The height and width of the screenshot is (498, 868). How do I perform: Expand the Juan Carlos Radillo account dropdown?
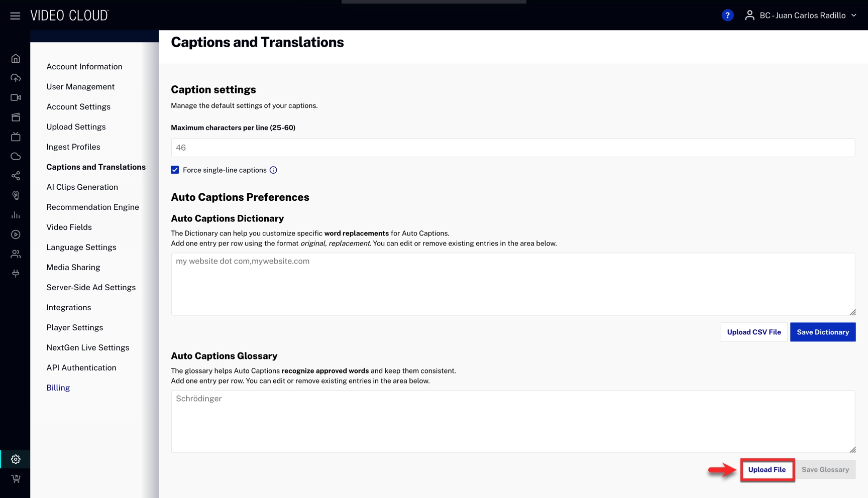pyautogui.click(x=801, y=16)
